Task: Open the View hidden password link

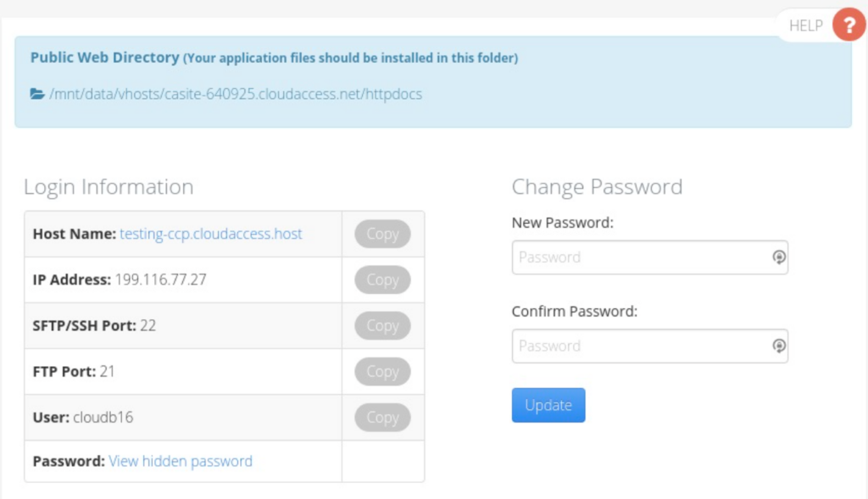Action: coord(180,461)
